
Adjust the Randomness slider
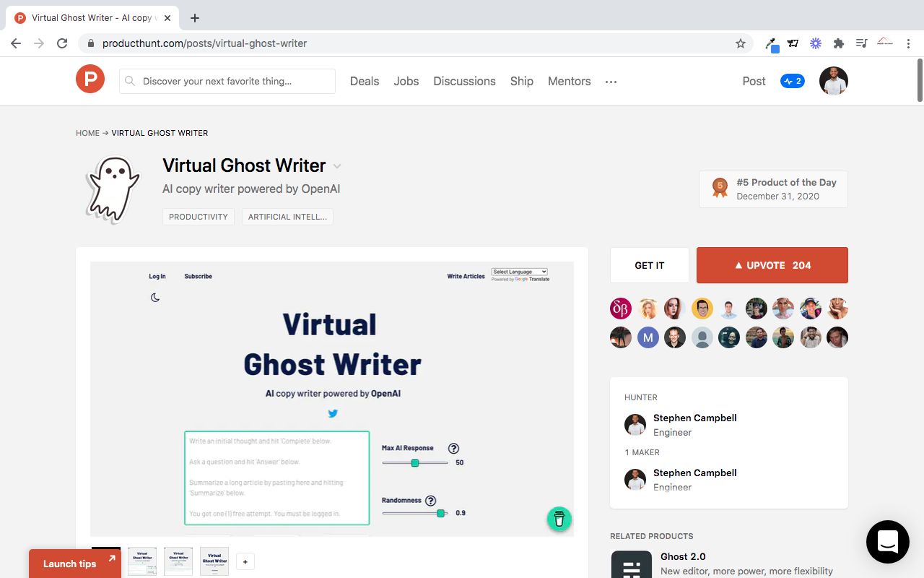(x=415, y=513)
